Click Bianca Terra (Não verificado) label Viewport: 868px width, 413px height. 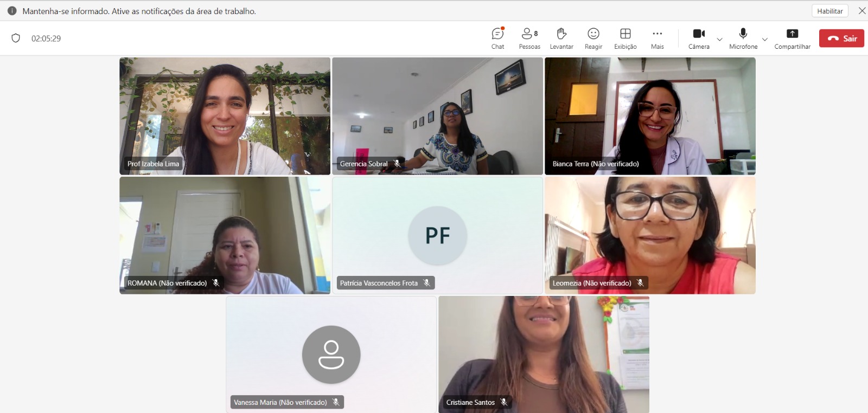click(596, 164)
